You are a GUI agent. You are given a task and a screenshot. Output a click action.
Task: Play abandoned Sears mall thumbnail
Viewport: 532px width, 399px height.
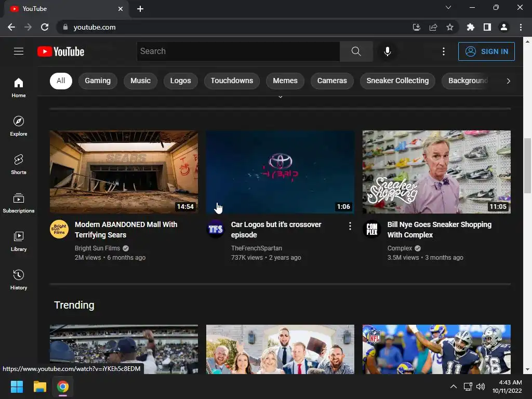click(x=124, y=172)
